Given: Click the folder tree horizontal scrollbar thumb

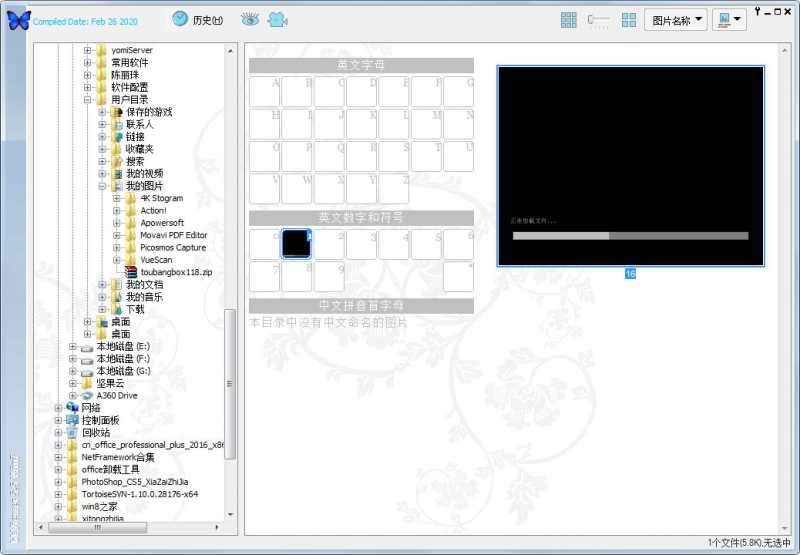Looking at the screenshot, I should pos(97,527).
